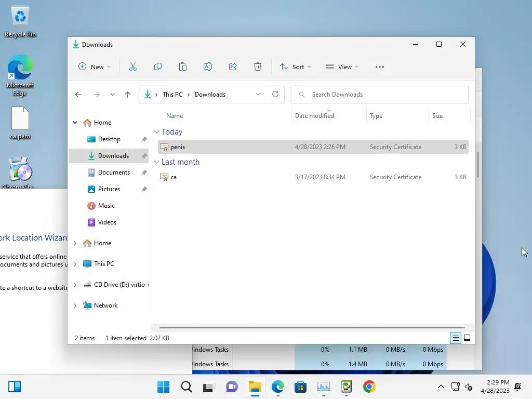Open the notification icon at the taskbar end
The width and height of the screenshot is (532, 399).
click(x=518, y=387)
